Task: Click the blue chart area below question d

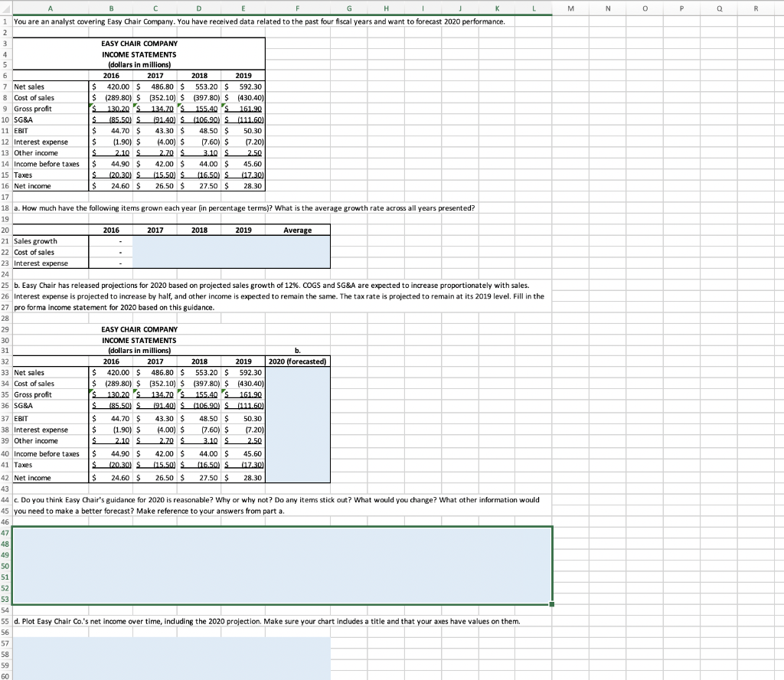Action: point(171,658)
